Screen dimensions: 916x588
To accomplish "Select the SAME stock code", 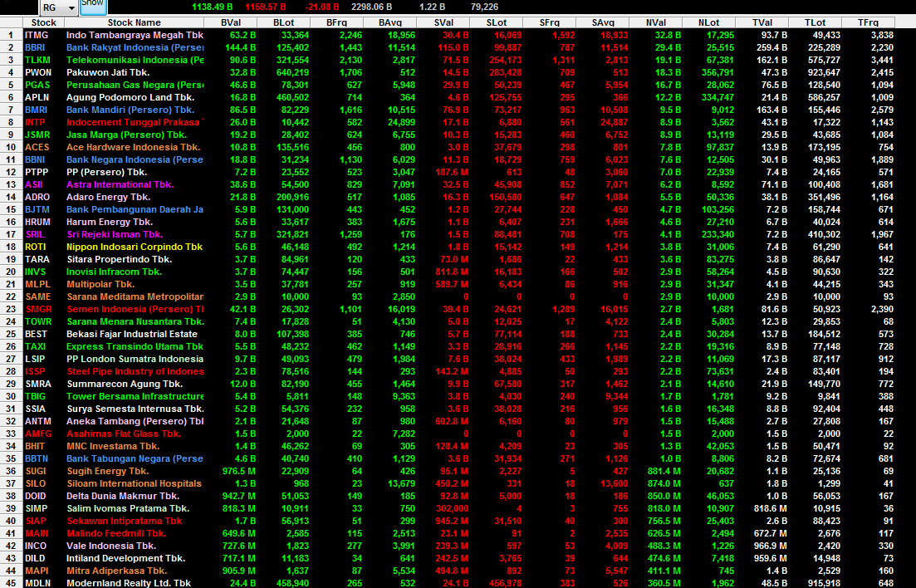I will [x=38, y=297].
